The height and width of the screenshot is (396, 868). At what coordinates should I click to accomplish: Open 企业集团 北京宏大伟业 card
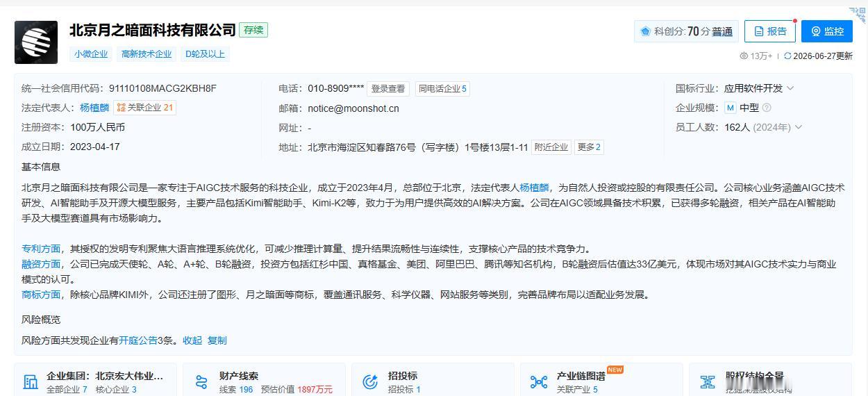(x=105, y=376)
